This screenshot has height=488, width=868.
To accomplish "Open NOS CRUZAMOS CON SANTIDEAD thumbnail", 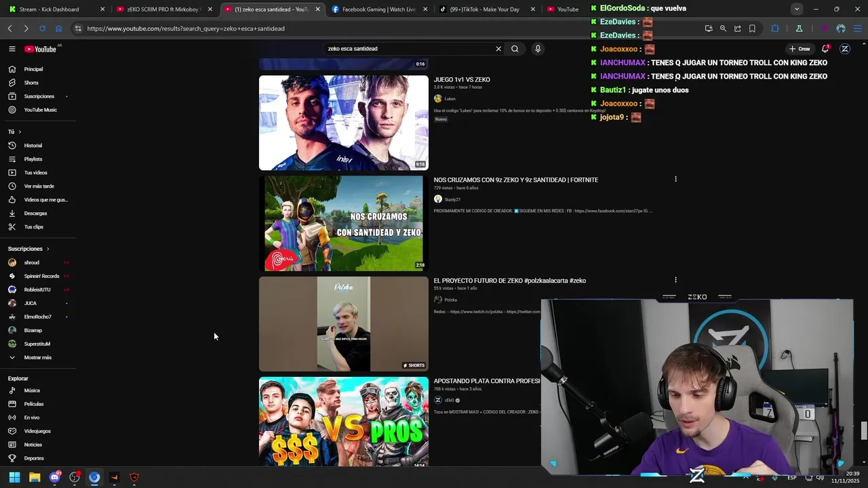I will tap(344, 223).
